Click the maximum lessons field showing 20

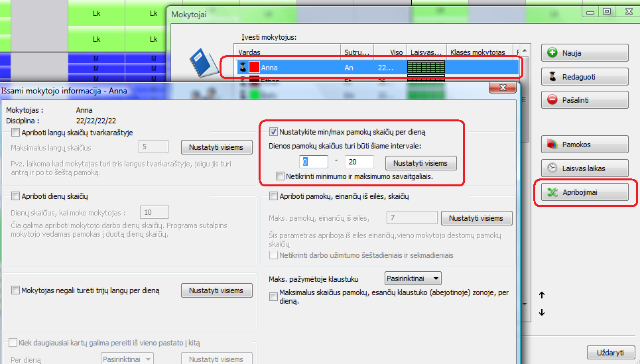coord(359,162)
